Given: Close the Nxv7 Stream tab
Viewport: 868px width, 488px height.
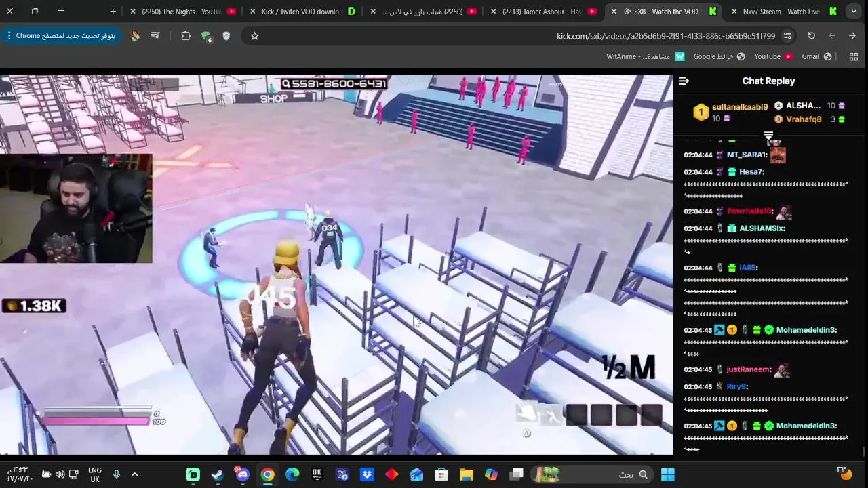Looking at the screenshot, I should click(734, 12).
